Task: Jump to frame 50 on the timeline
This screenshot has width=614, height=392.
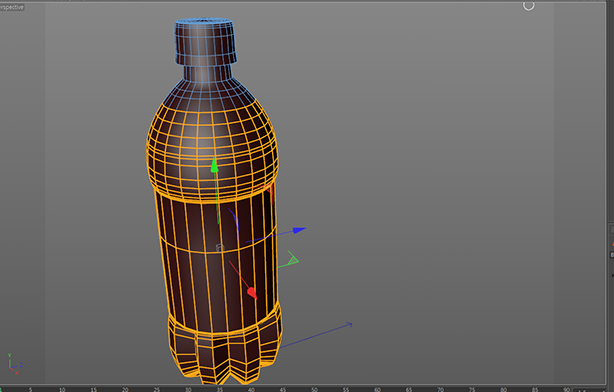Action: tap(314, 389)
